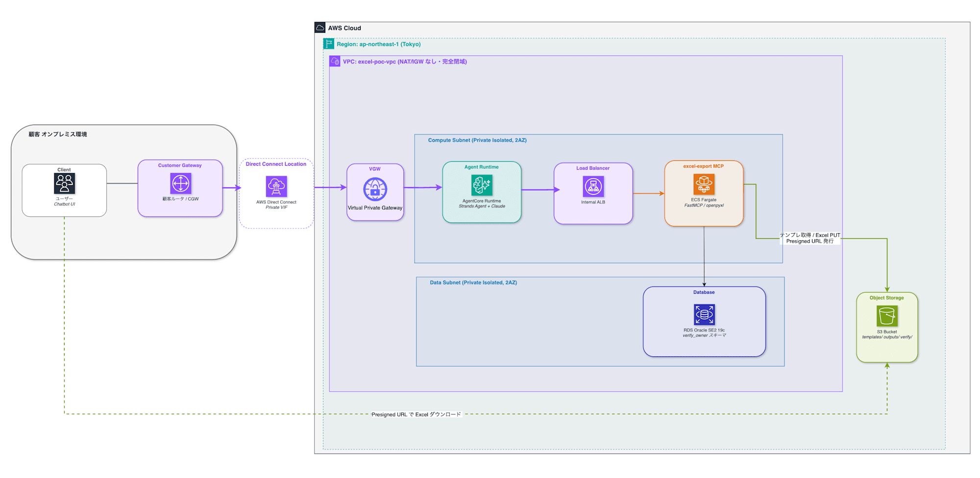Click the '顧客ルータ / CGW' caption

[x=181, y=199]
